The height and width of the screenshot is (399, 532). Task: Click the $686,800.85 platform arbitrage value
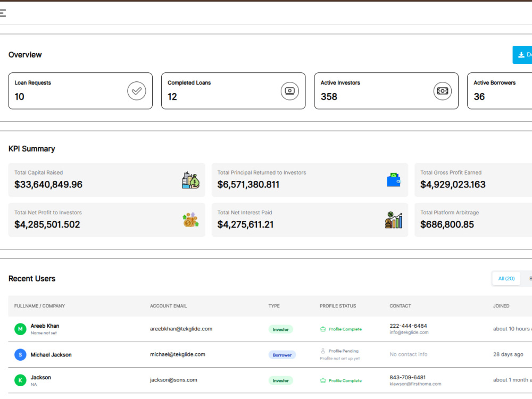[x=447, y=225]
